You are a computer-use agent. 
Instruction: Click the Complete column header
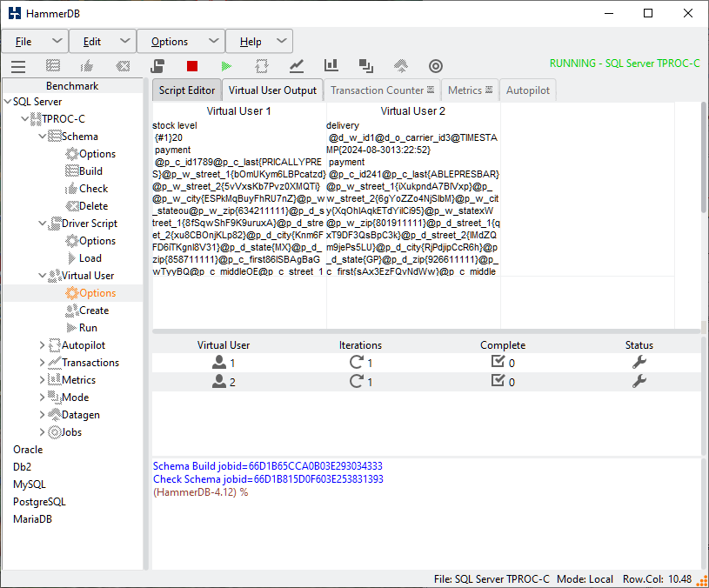pos(503,345)
